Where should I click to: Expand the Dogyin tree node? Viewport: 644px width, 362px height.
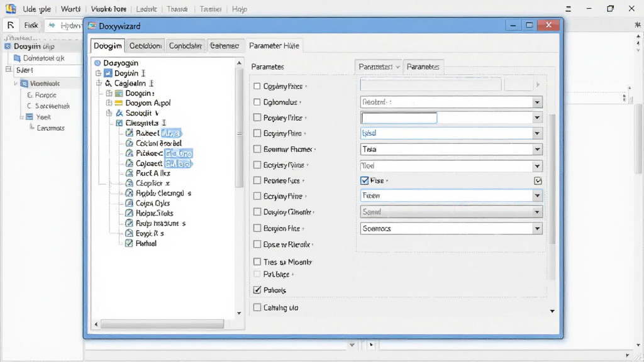coord(98,73)
